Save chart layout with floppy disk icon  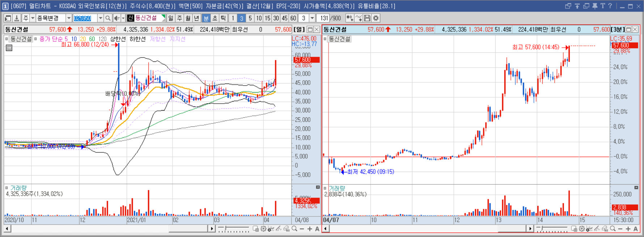pos(367,18)
